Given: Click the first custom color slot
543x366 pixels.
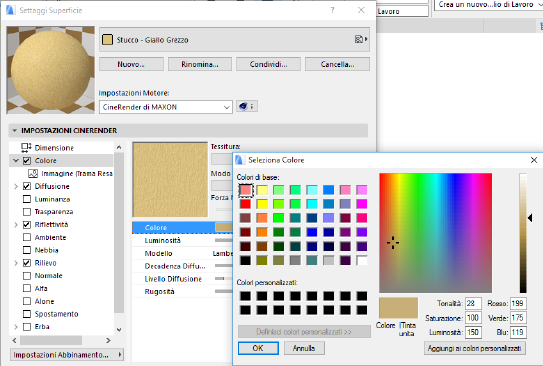Looking at the screenshot, I should (x=246, y=296).
